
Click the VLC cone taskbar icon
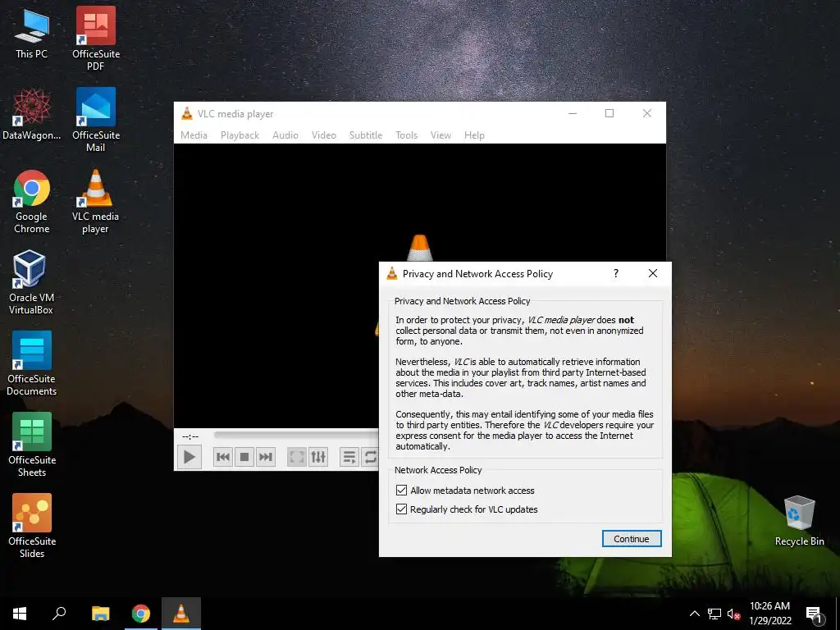point(181,614)
